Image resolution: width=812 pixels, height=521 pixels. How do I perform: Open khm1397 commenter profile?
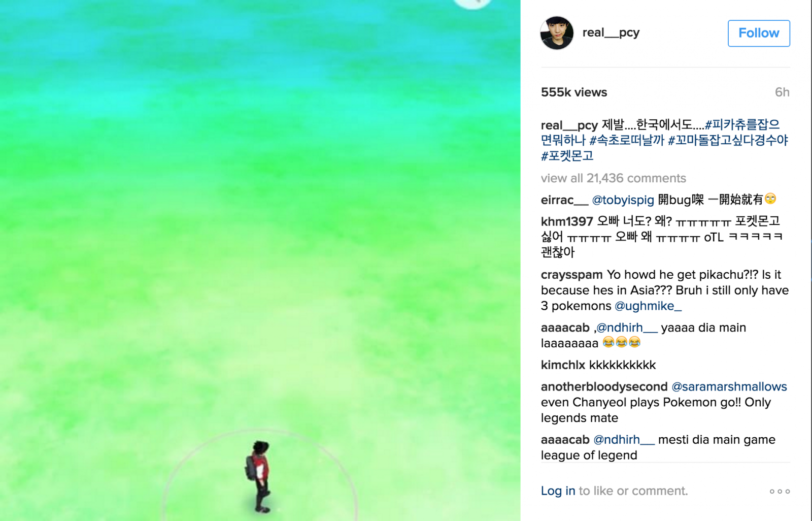pyautogui.click(x=567, y=221)
